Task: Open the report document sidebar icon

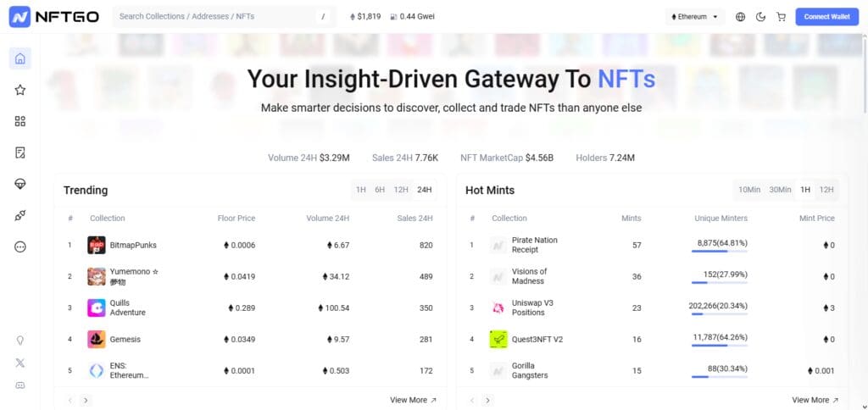Action: click(20, 152)
